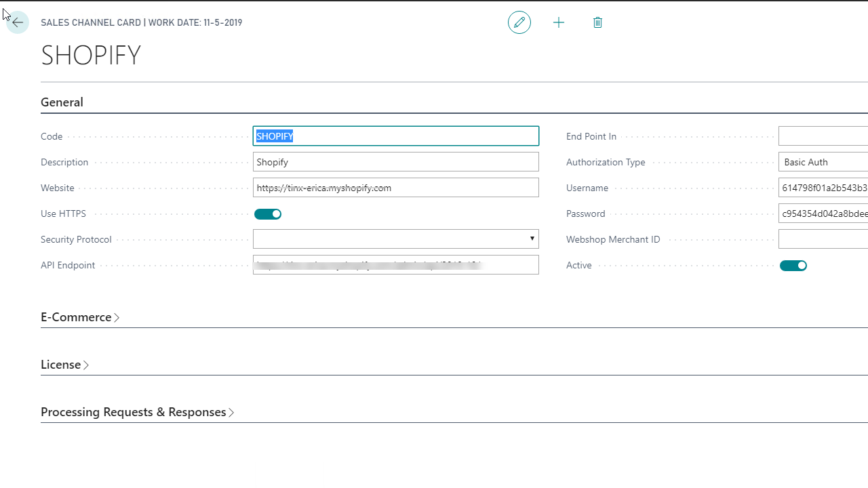This screenshot has width=868, height=488.
Task: Click the Website URL field
Action: tap(396, 188)
